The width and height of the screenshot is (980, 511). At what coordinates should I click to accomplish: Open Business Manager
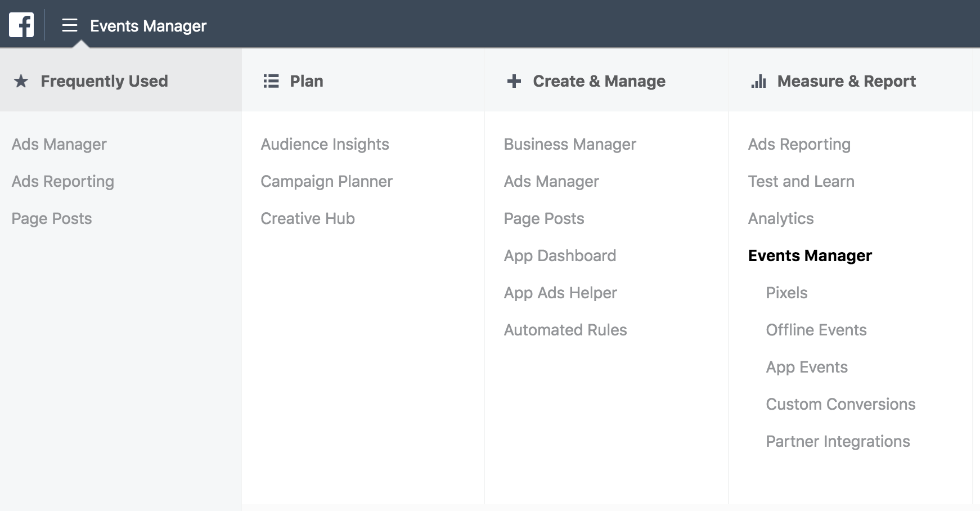[x=570, y=144]
